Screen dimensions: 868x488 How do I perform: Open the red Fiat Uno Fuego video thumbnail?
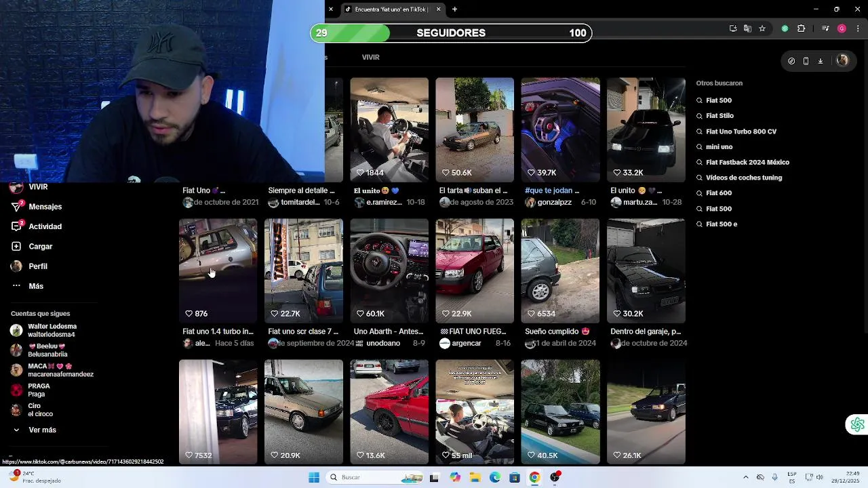click(x=475, y=270)
